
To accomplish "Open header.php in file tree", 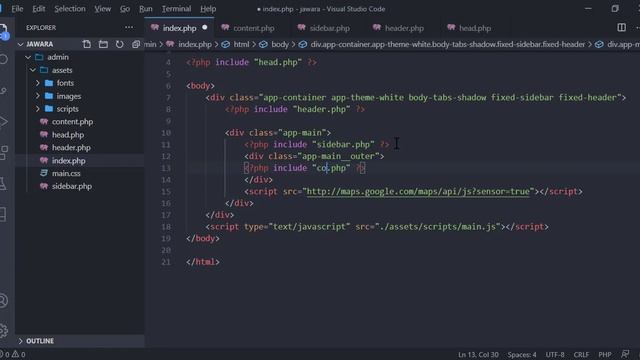I will (x=71, y=148).
